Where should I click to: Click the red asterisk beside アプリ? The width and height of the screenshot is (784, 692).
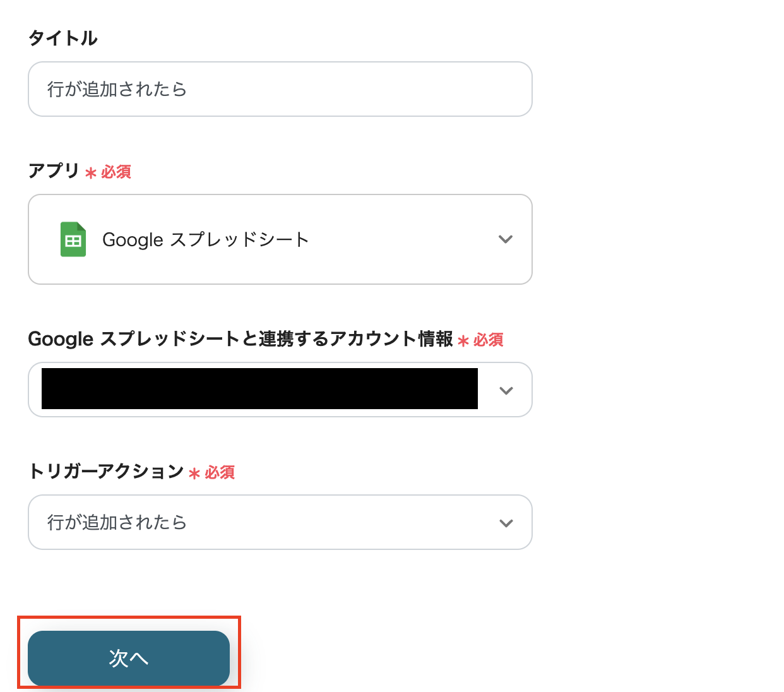click(x=91, y=173)
